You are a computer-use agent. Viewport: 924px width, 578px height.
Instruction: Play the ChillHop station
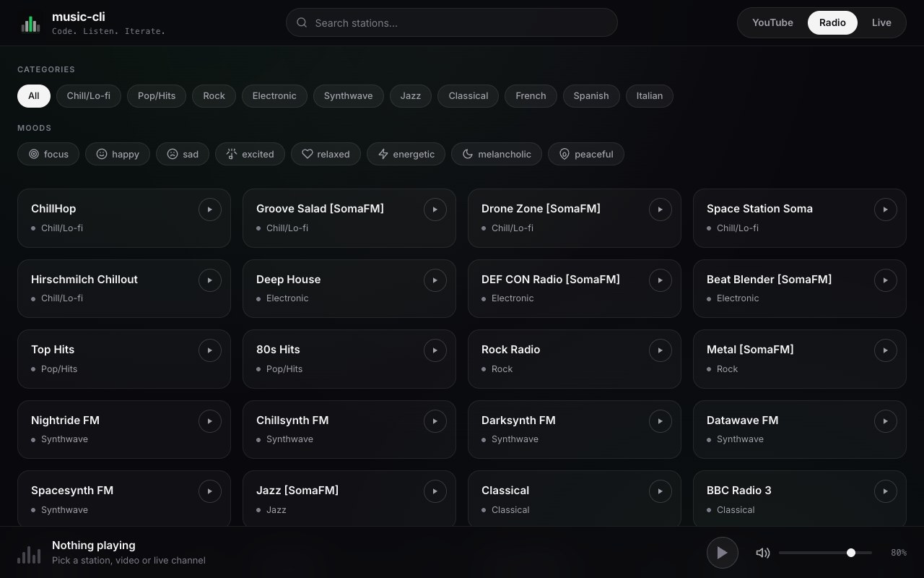(210, 210)
